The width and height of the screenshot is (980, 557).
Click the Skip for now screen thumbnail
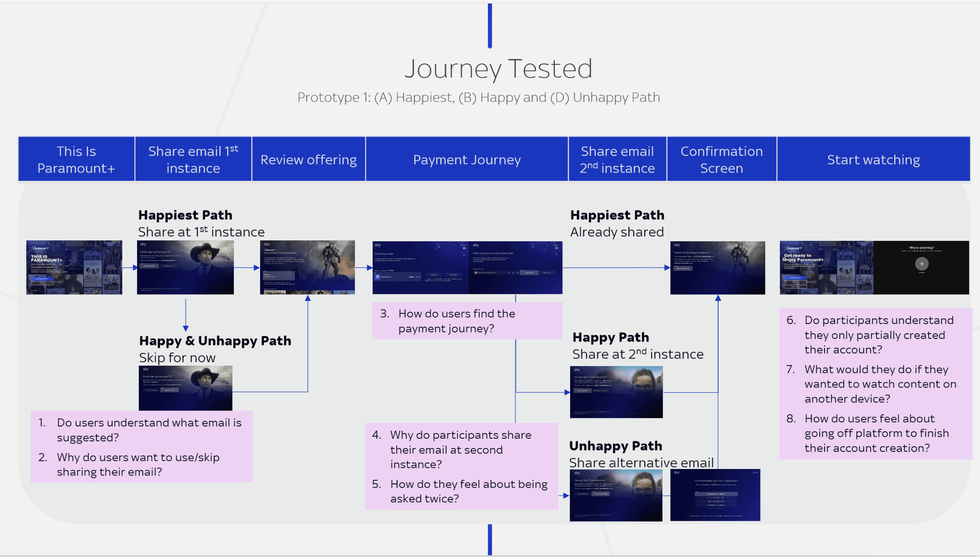click(x=185, y=388)
